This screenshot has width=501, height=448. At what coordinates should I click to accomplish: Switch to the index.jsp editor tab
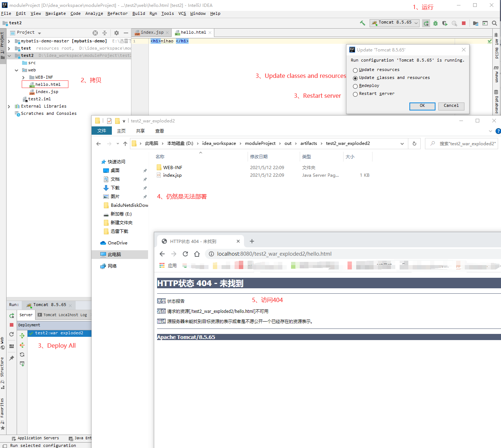152,33
